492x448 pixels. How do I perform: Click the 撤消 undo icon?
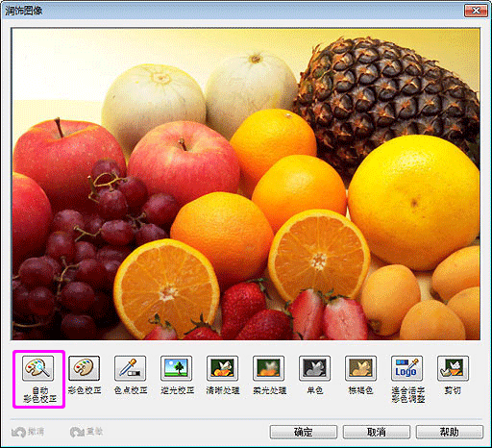(x=18, y=433)
